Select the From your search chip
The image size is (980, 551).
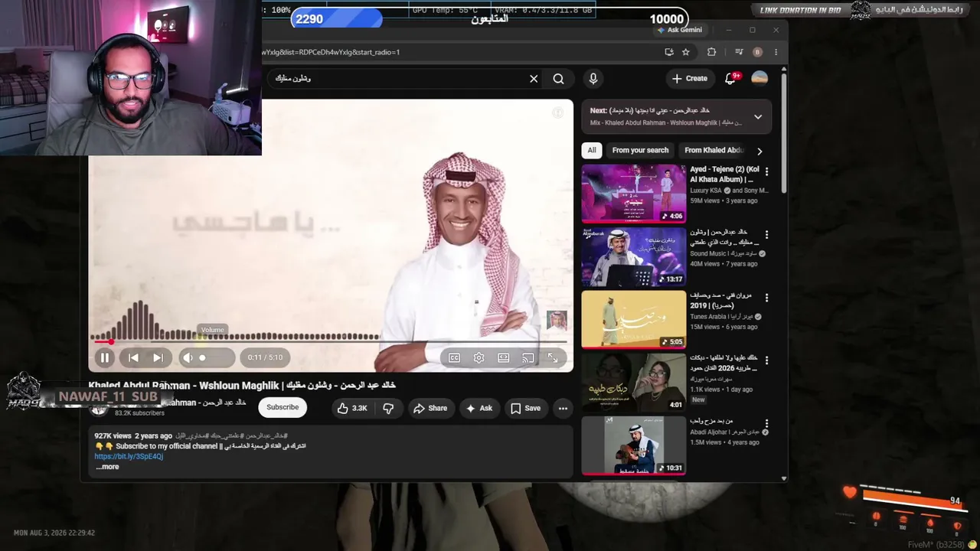[640, 150]
